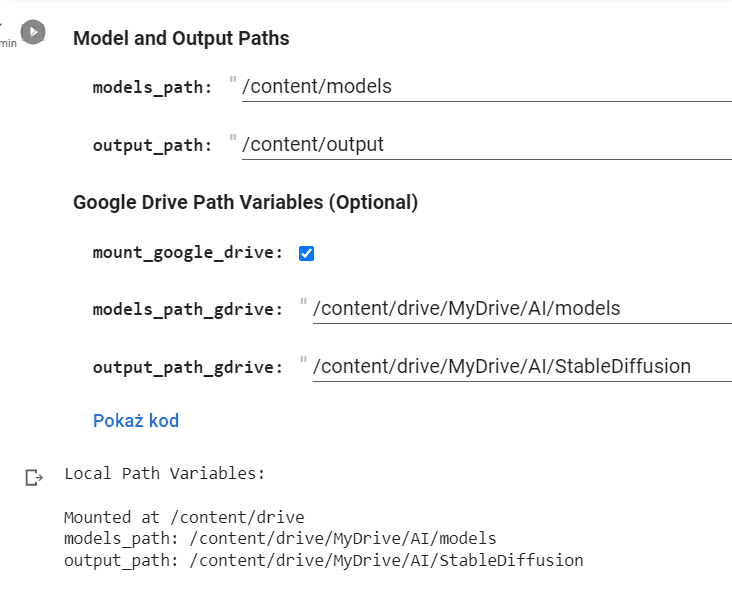The width and height of the screenshot is (732, 592).
Task: Open the Pokaż kod link
Action: click(x=136, y=421)
